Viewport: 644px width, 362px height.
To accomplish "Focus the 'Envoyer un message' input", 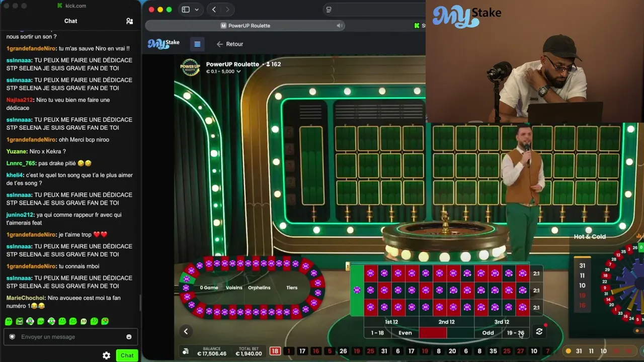I will click(70, 337).
